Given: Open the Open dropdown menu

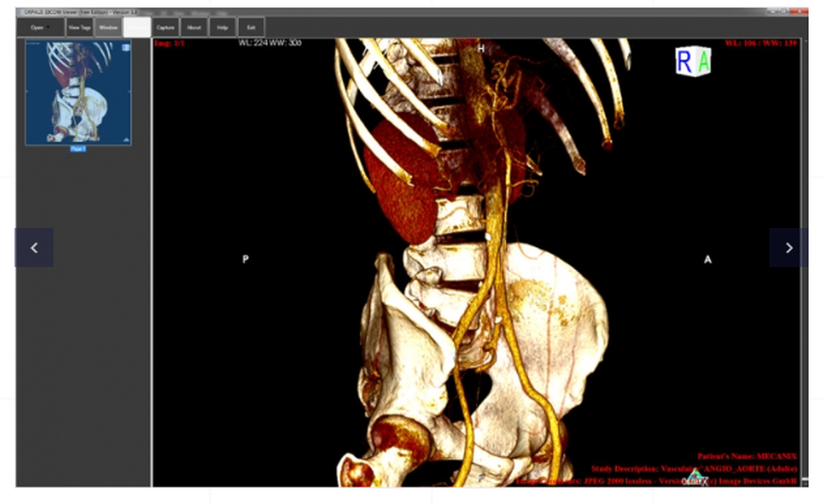Looking at the screenshot, I should (x=38, y=27).
